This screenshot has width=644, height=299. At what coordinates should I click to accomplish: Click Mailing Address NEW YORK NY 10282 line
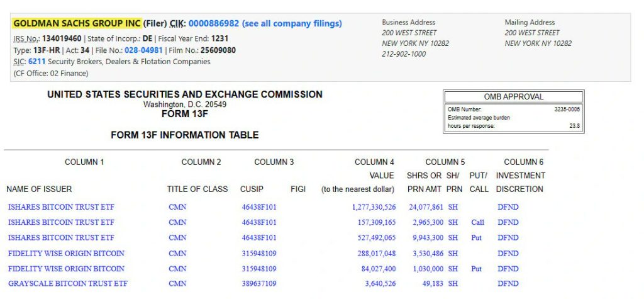click(538, 43)
